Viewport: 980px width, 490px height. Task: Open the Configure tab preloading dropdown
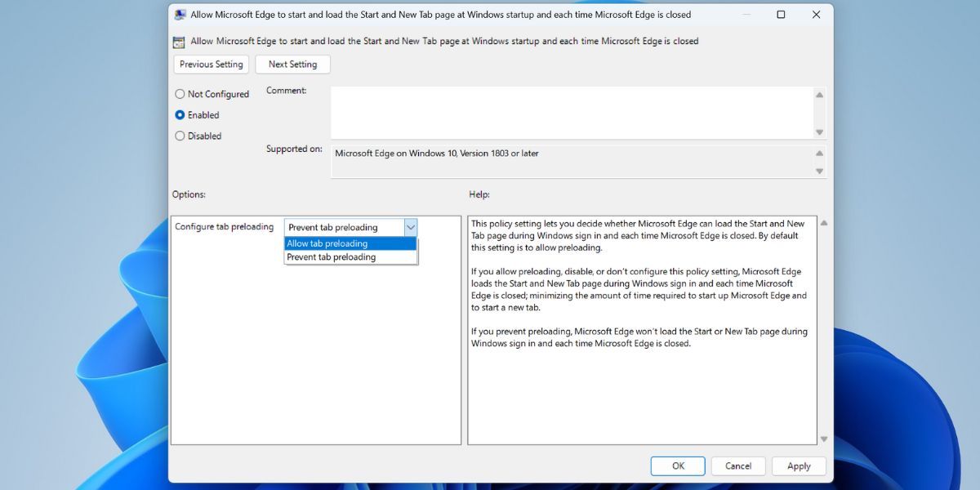point(411,227)
